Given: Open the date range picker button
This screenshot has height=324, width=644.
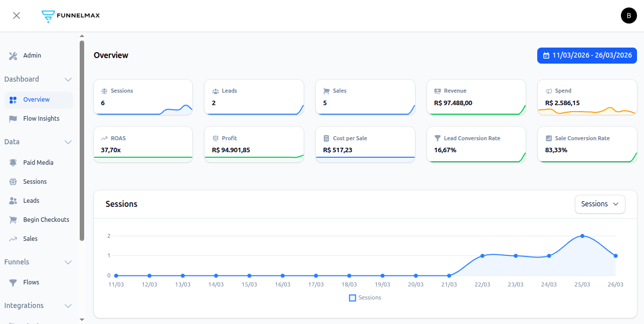Looking at the screenshot, I should [x=587, y=56].
